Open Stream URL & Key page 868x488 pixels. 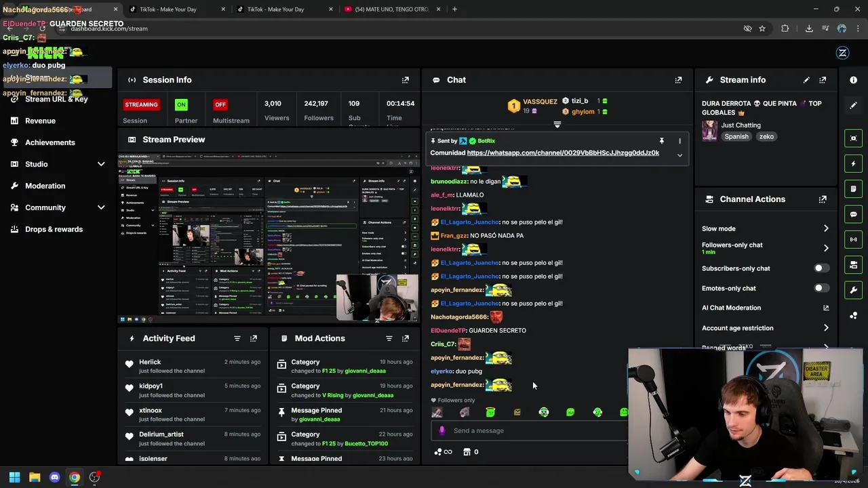pos(56,99)
